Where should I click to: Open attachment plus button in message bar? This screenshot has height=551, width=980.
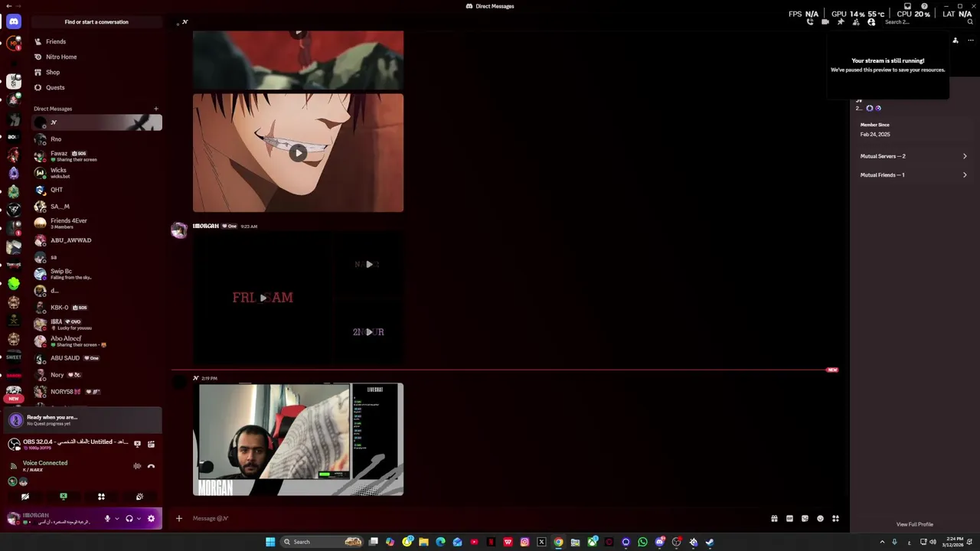pyautogui.click(x=179, y=519)
